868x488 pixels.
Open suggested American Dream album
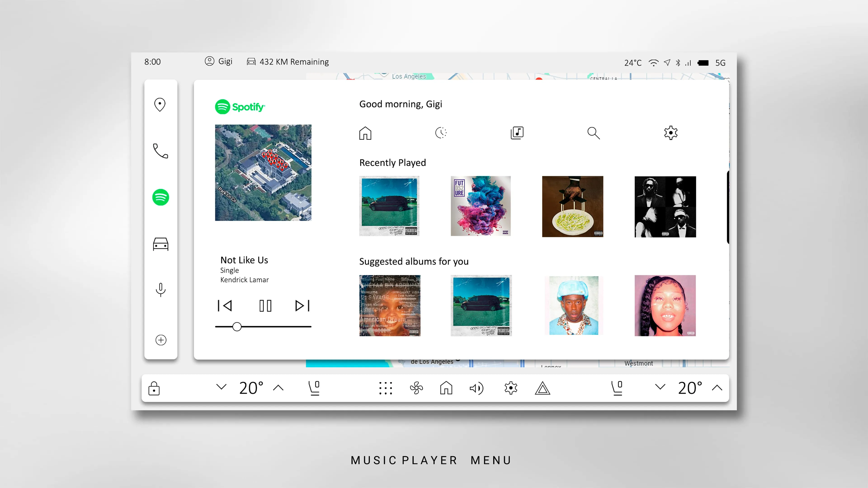click(390, 305)
